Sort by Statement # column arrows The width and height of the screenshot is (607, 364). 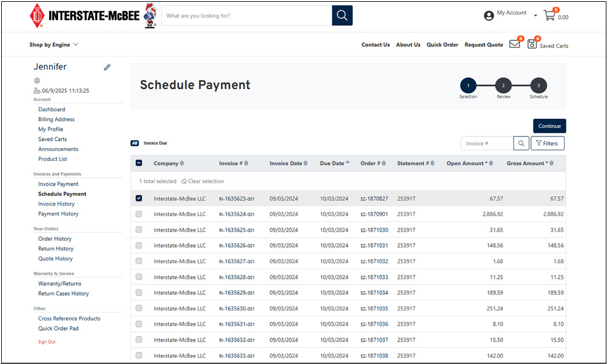coord(432,163)
